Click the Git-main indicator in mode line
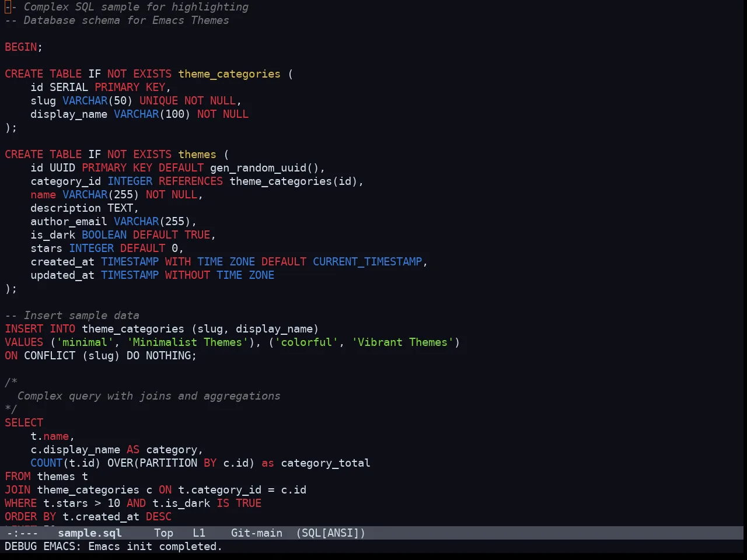The height and width of the screenshot is (560, 747). tap(257, 533)
